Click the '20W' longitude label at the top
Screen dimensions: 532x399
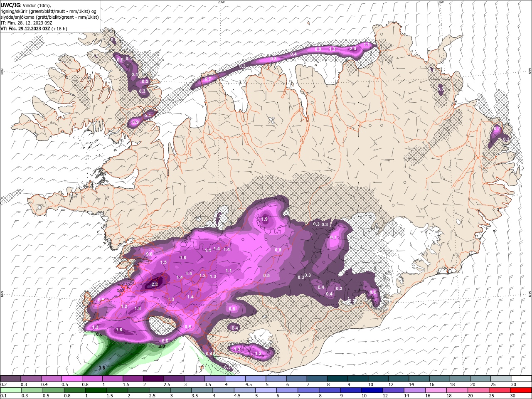point(221,2)
